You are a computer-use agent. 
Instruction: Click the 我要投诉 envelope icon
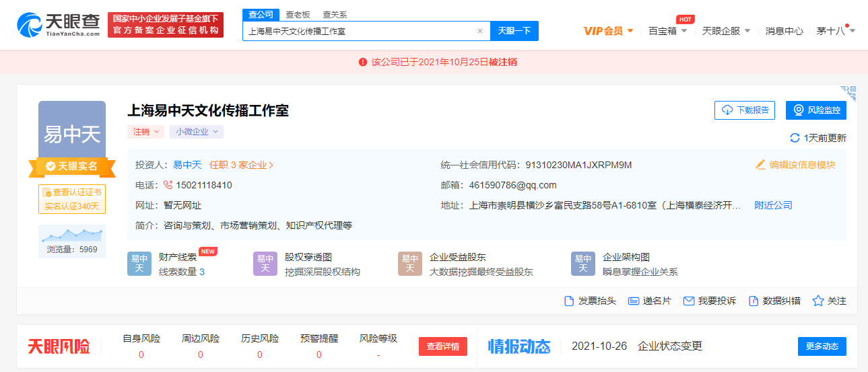pos(688,301)
